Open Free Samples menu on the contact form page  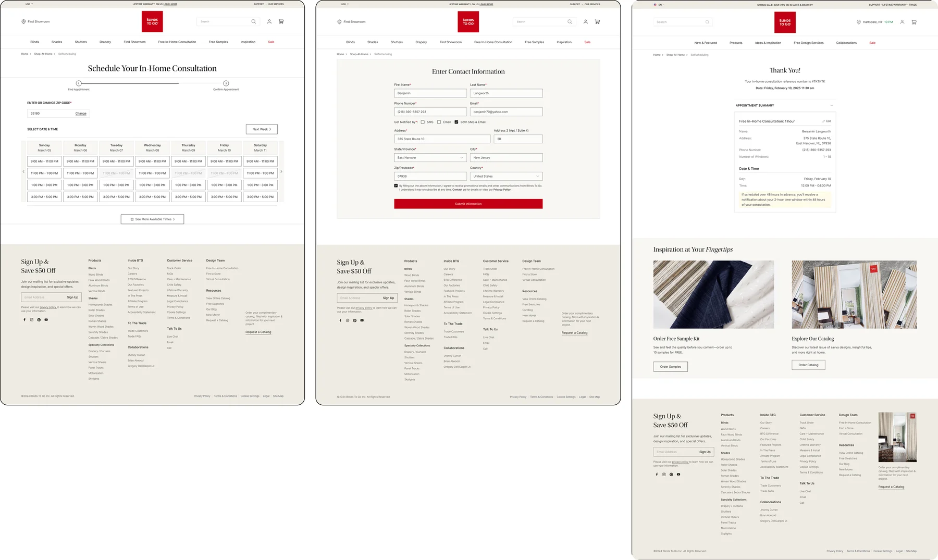point(535,42)
